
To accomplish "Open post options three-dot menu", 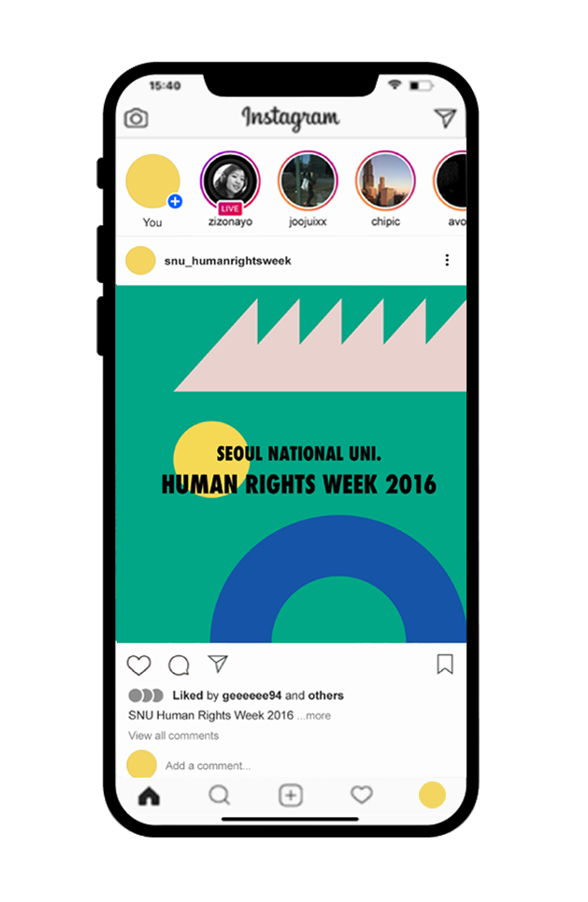I will [x=447, y=260].
